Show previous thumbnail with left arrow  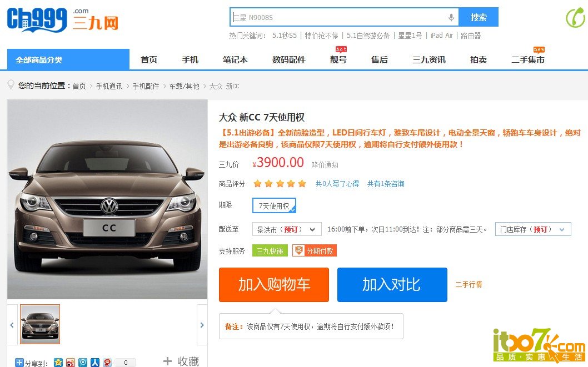[x=12, y=325]
